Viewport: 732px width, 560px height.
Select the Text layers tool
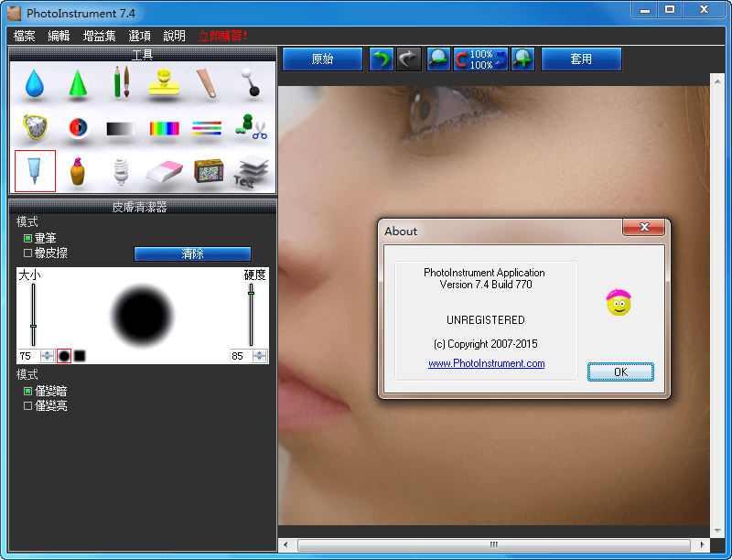point(251,171)
